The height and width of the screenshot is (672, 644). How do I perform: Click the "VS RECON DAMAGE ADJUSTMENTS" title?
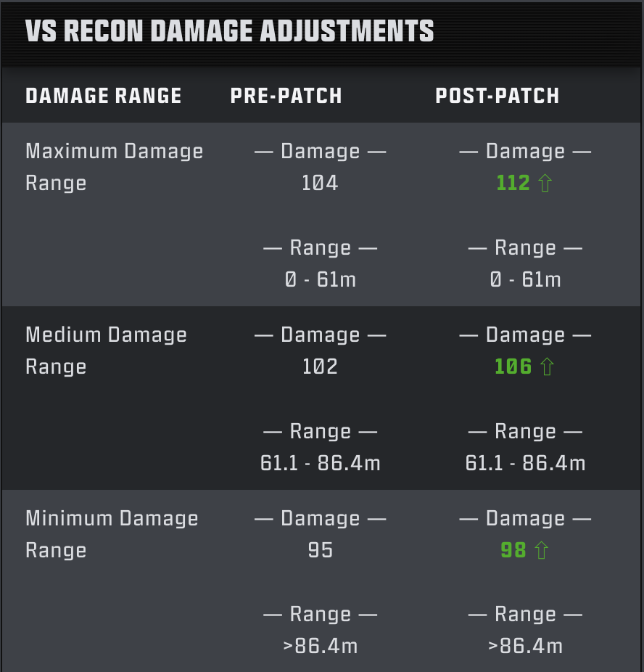230,31
